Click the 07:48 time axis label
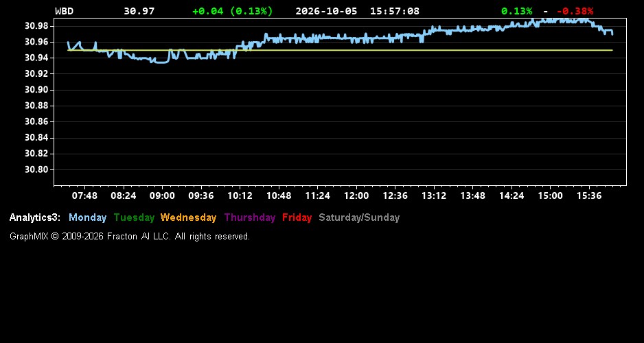This screenshot has height=343, width=644. click(84, 196)
